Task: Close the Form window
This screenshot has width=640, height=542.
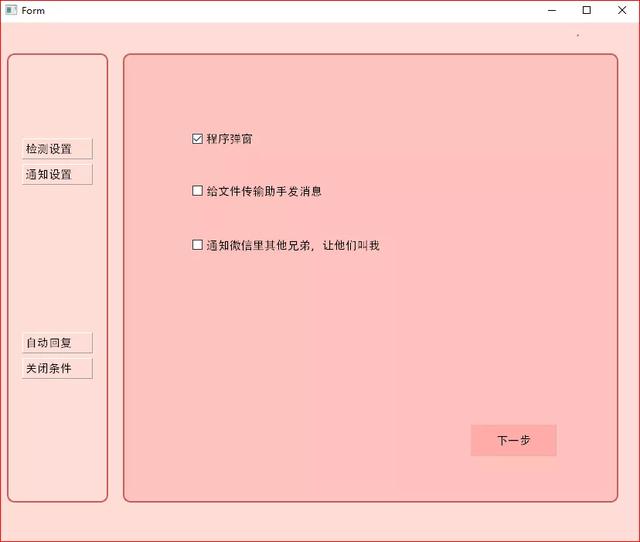Action: 622,10
